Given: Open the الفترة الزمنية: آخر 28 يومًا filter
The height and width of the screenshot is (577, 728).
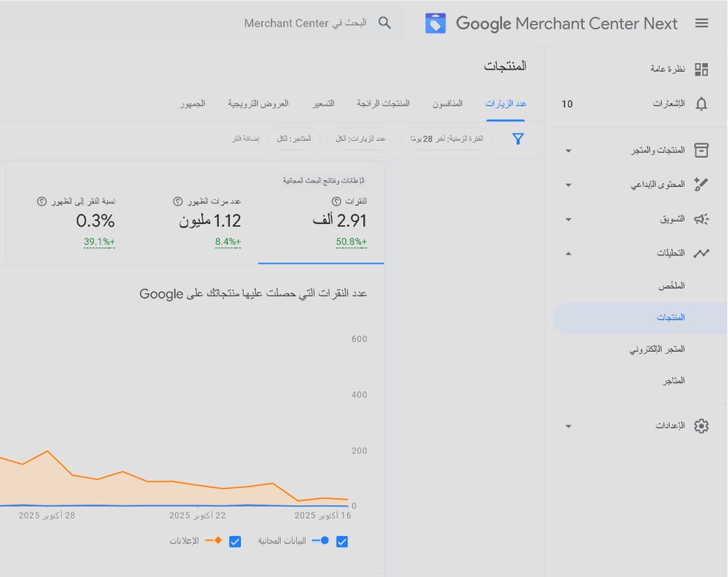Looking at the screenshot, I should (446, 139).
